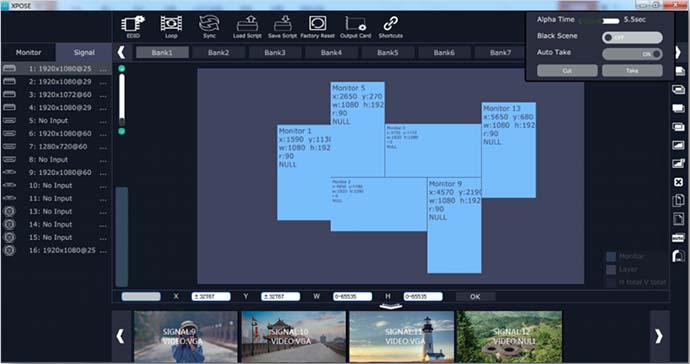690x364 pixels.
Task: Toggle the Auto Take switch
Action: point(632,54)
